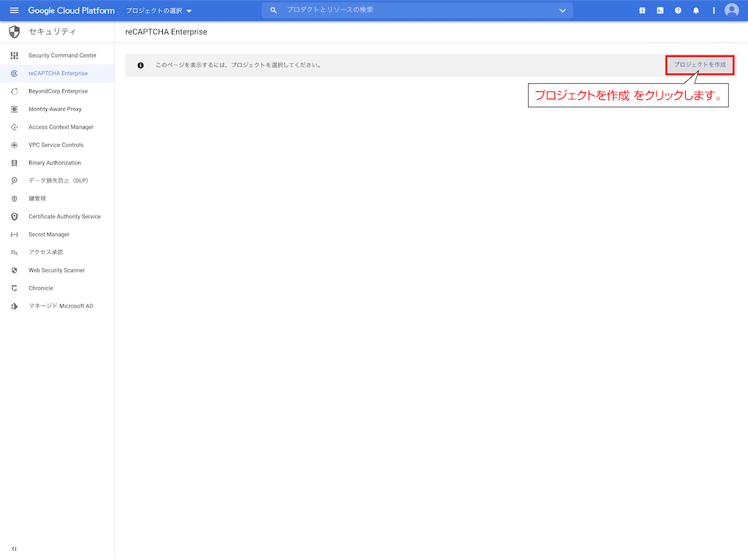Open Web Security Scanner

click(x=57, y=270)
